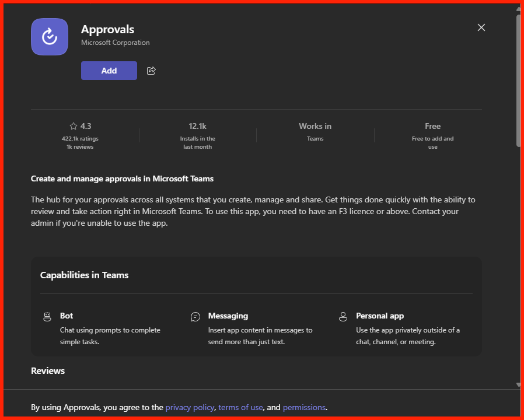Click the Capabilities in Teams heading
This screenshot has width=524, height=420.
(84, 275)
